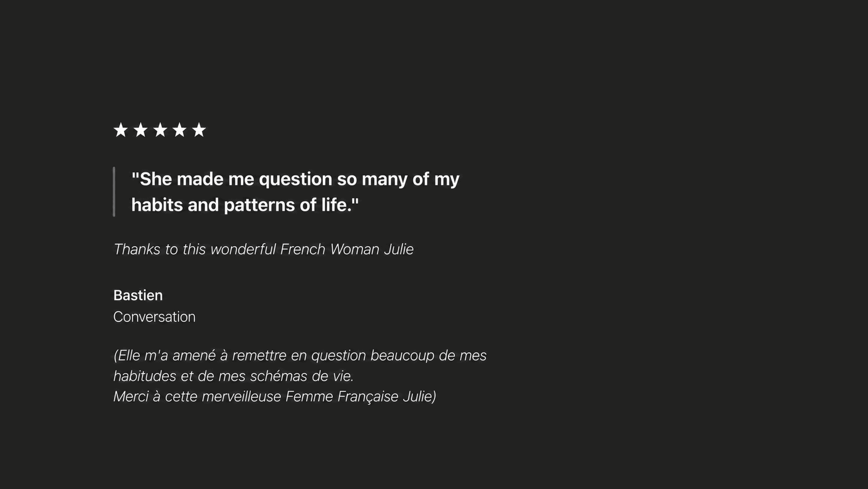Click the French line "habitudes et de mes schémas de vie."
Viewport: 868px width, 489px height.
234,376
